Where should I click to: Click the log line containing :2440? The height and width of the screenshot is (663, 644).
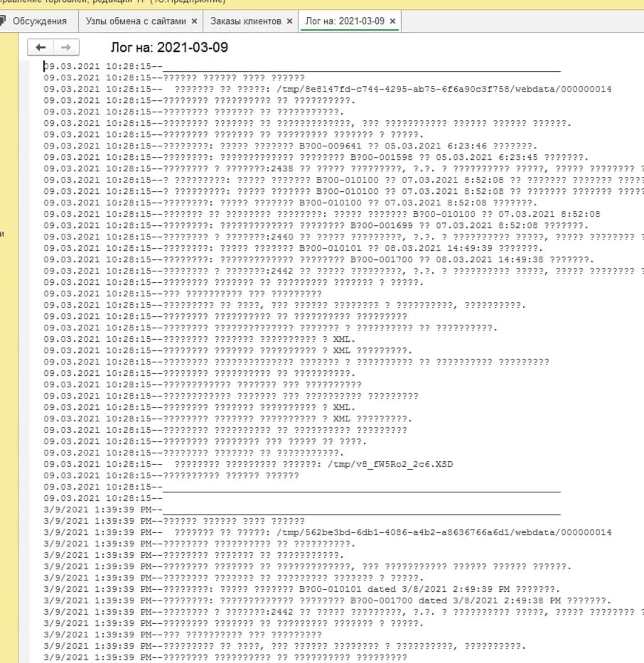pyautogui.click(x=343, y=237)
